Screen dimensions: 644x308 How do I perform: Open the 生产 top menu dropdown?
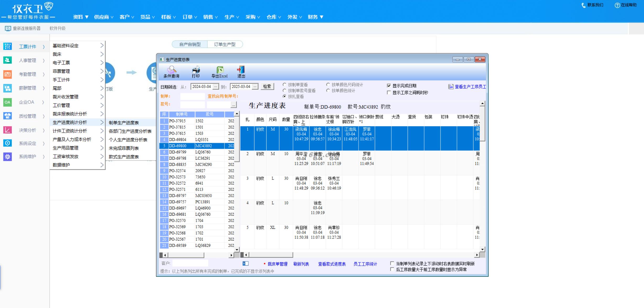coord(232,17)
